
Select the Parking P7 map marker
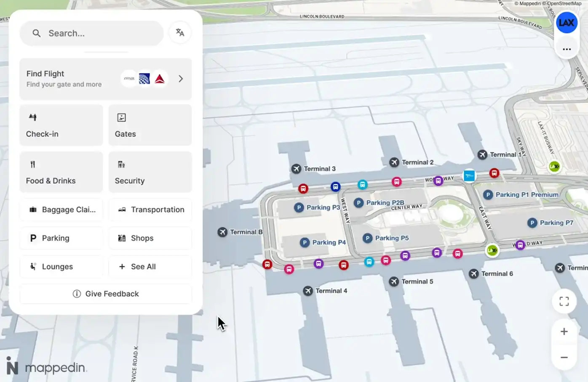point(532,223)
